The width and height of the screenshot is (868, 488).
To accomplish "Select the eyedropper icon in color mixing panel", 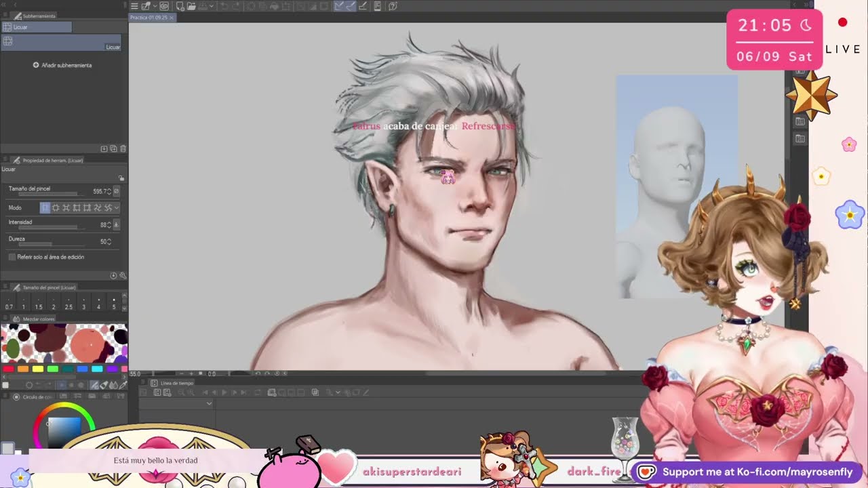I will pyautogui.click(x=123, y=385).
